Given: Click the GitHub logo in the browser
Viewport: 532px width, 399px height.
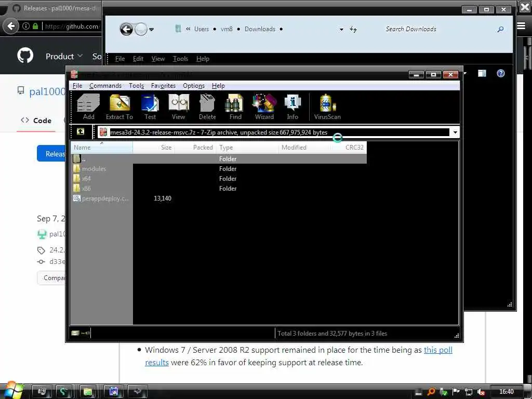Looking at the screenshot, I should (25, 56).
